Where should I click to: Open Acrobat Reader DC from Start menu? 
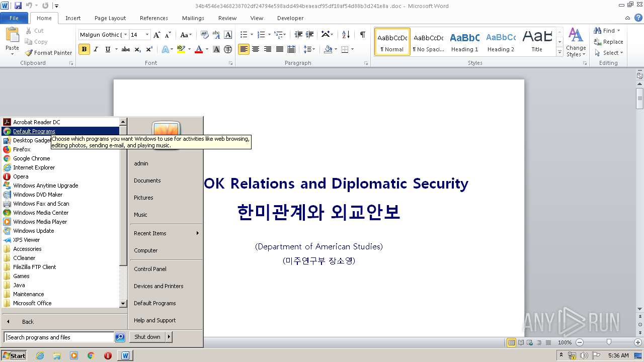36,122
